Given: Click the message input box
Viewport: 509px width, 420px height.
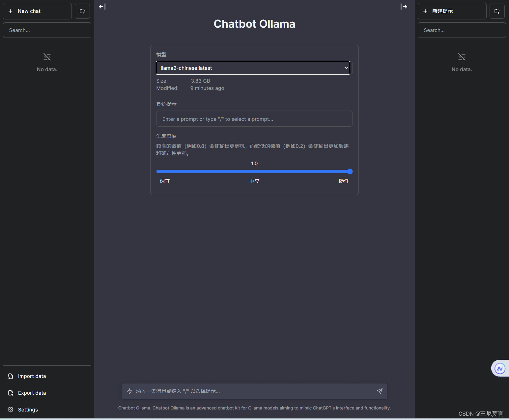Looking at the screenshot, I should tap(254, 391).
